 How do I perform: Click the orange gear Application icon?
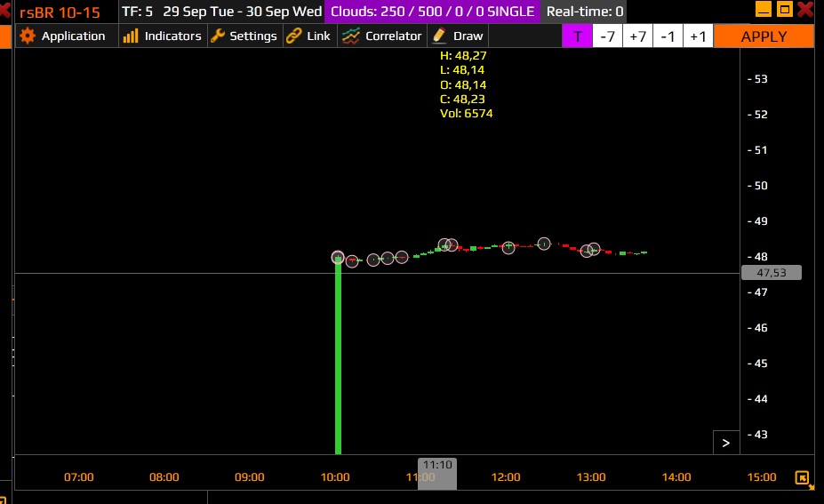(28, 36)
